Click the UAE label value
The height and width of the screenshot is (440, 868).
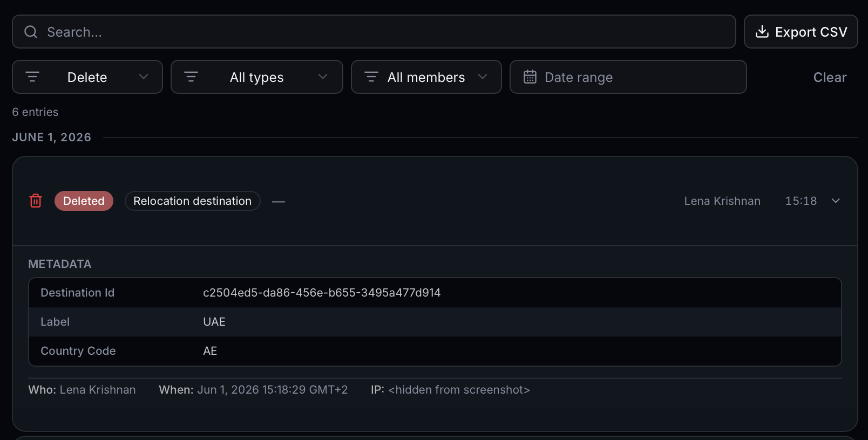tap(214, 321)
